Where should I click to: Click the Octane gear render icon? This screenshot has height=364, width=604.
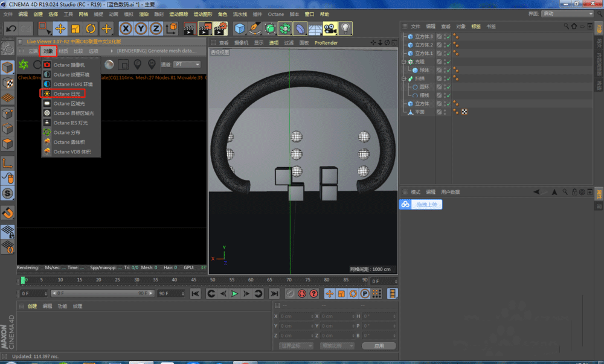[23, 65]
